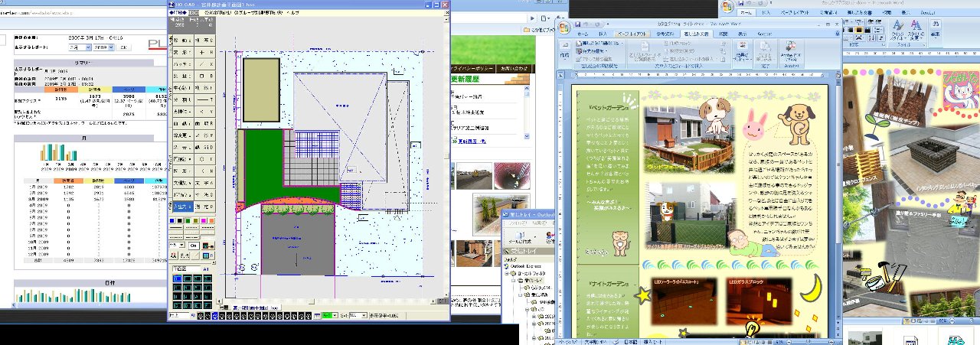Pick the black color swatch in CAD

[179, 220]
